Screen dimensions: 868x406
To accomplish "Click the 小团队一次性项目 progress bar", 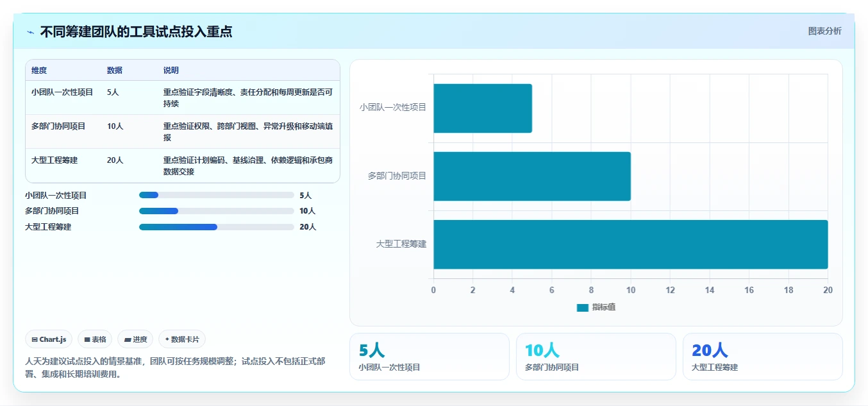I will click(x=217, y=195).
